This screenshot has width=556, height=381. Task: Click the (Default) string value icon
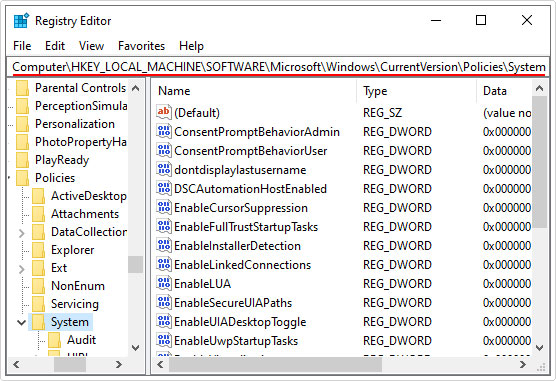[163, 112]
